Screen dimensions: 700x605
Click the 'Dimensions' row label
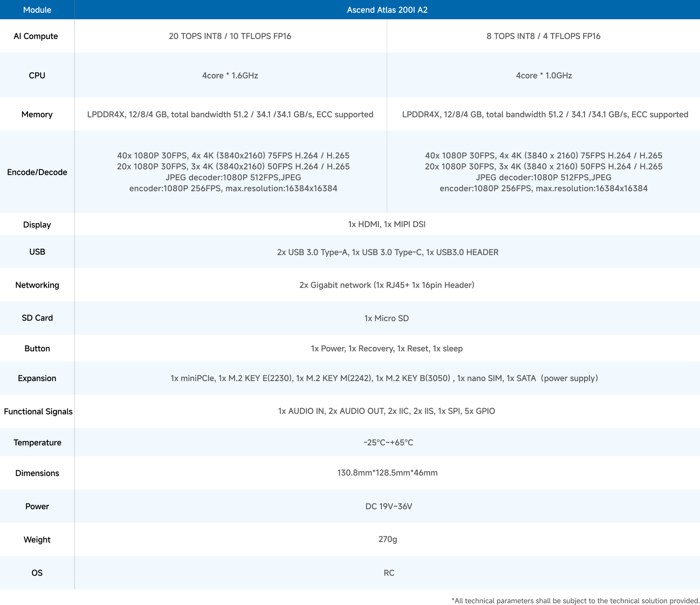[x=37, y=473]
